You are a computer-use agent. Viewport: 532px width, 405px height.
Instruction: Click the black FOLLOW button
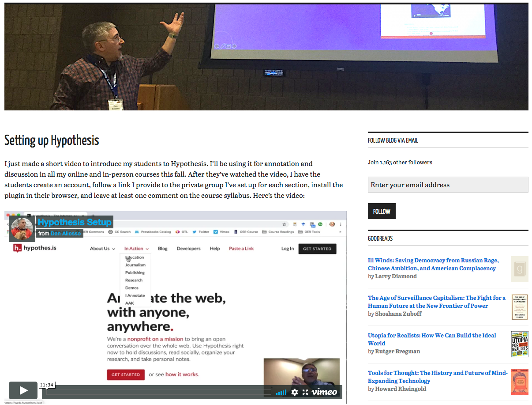[x=382, y=211]
